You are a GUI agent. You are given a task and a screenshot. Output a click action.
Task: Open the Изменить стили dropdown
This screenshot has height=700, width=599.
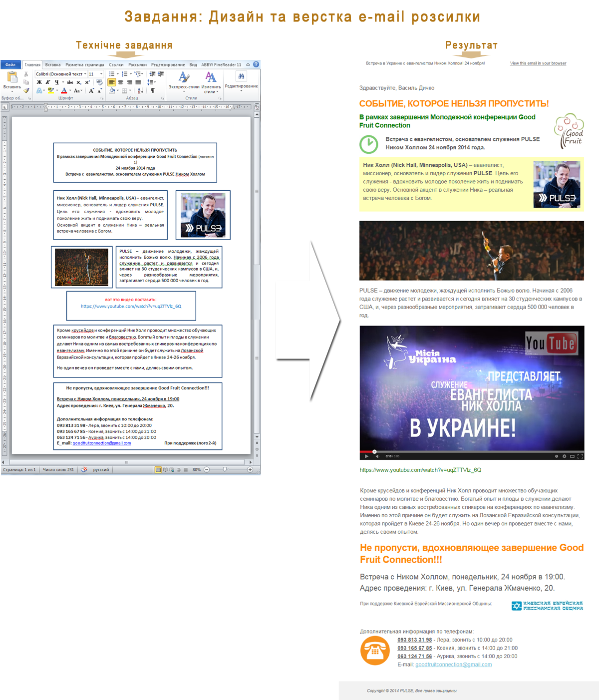[x=211, y=82]
